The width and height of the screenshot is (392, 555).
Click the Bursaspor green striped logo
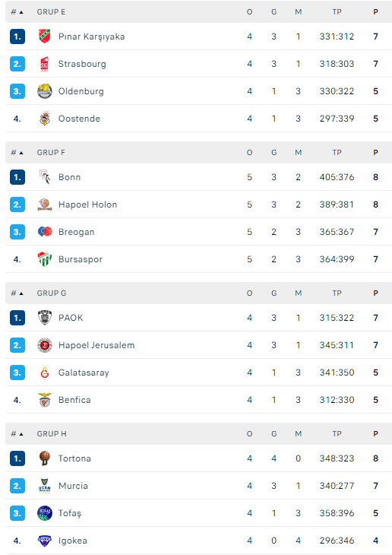45,259
